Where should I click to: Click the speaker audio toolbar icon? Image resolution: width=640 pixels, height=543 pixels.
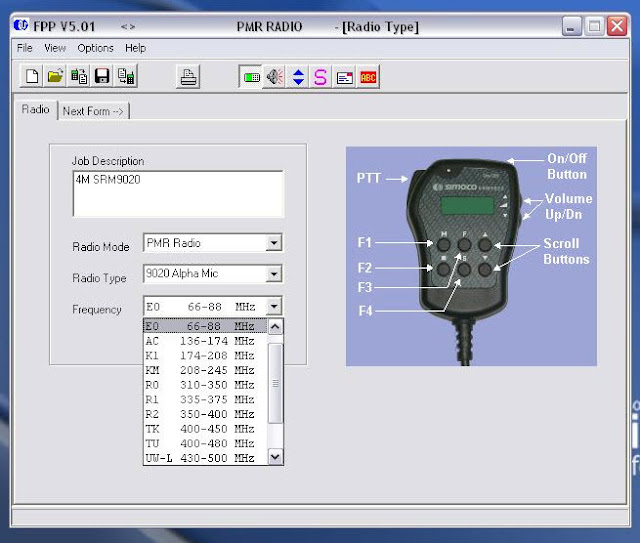(275, 77)
